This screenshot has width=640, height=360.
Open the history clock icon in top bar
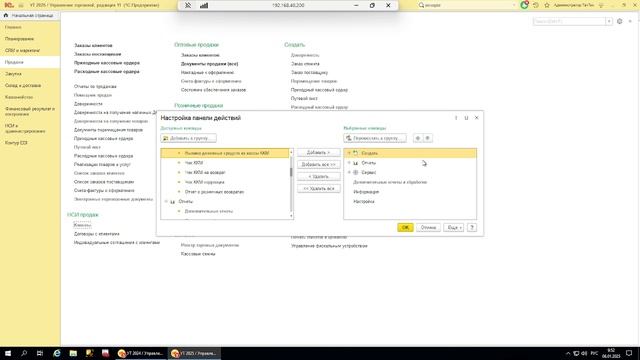coord(536,5)
